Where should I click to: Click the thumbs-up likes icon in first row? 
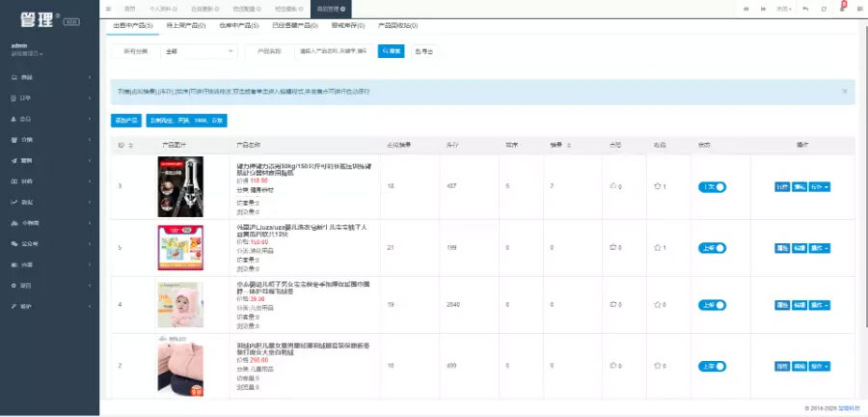coord(613,186)
